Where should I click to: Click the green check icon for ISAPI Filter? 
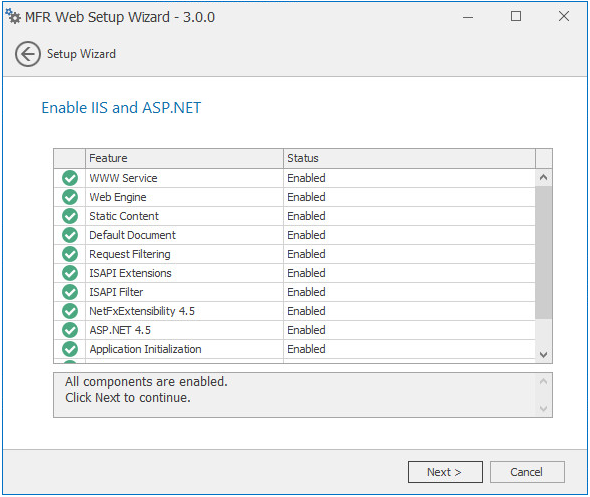(70, 292)
